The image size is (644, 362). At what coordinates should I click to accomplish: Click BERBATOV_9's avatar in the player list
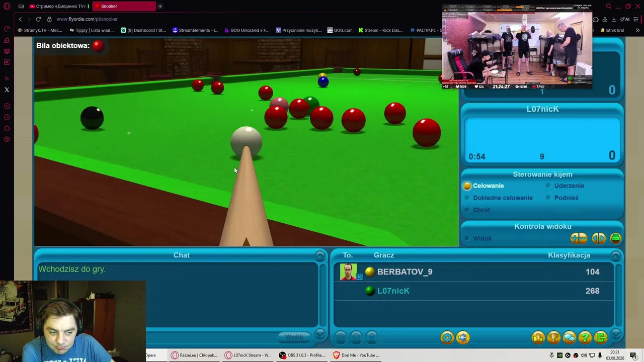[348, 272]
